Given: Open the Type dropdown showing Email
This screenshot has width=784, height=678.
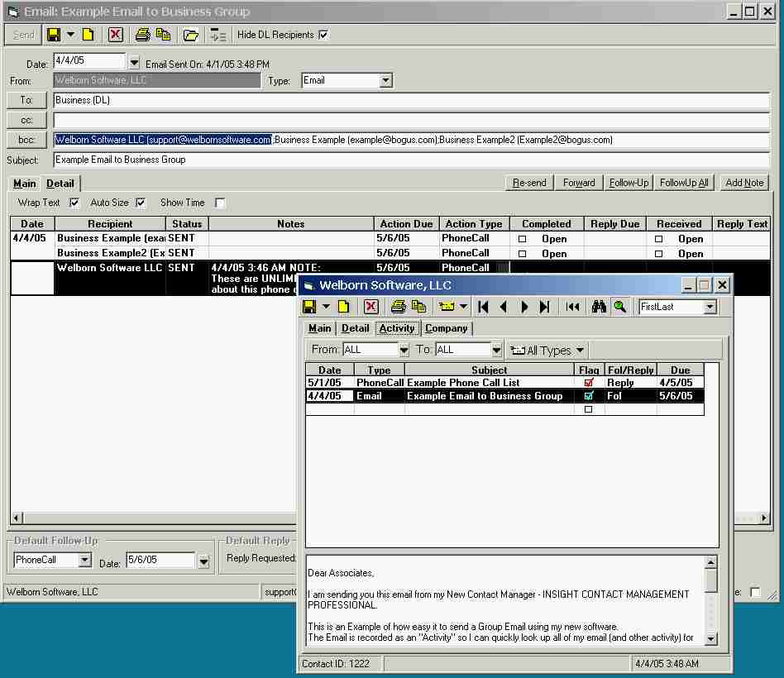Looking at the screenshot, I should [385, 80].
